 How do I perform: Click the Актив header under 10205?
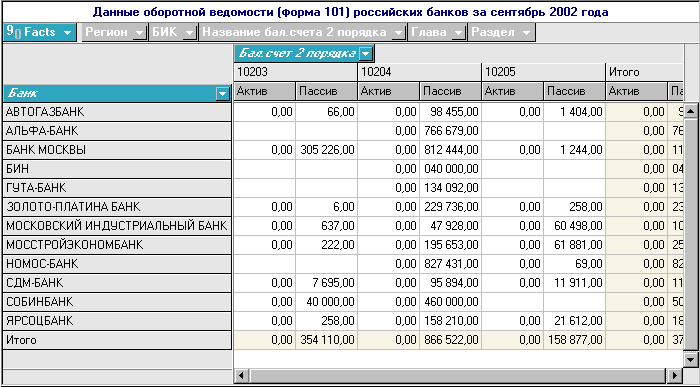point(512,91)
